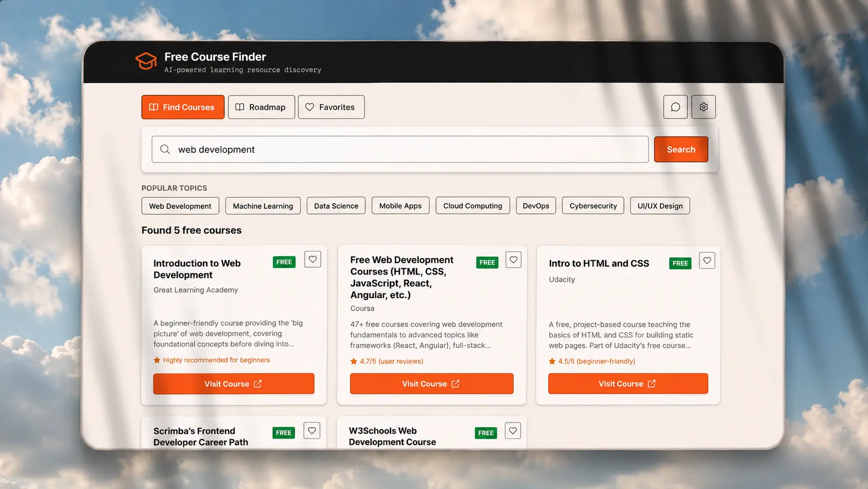Screen dimensions: 868x489
Task: Click the Introduction to Web Development title
Action: [197, 269]
